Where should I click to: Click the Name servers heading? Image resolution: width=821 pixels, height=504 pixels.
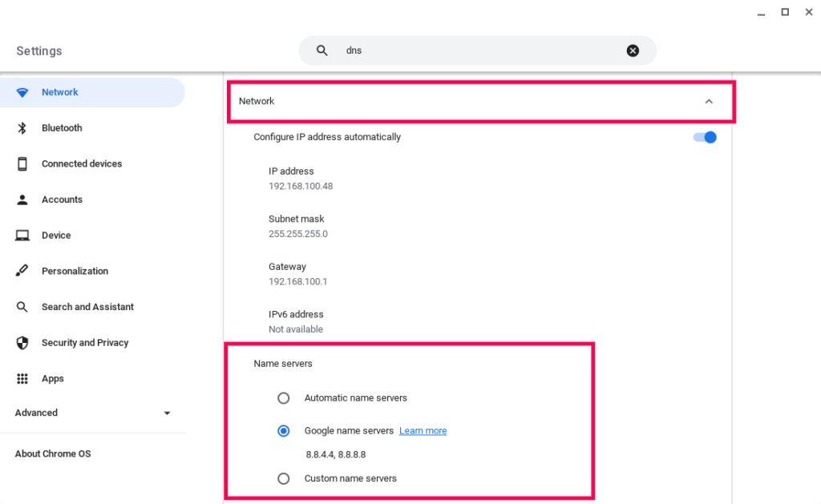(283, 364)
